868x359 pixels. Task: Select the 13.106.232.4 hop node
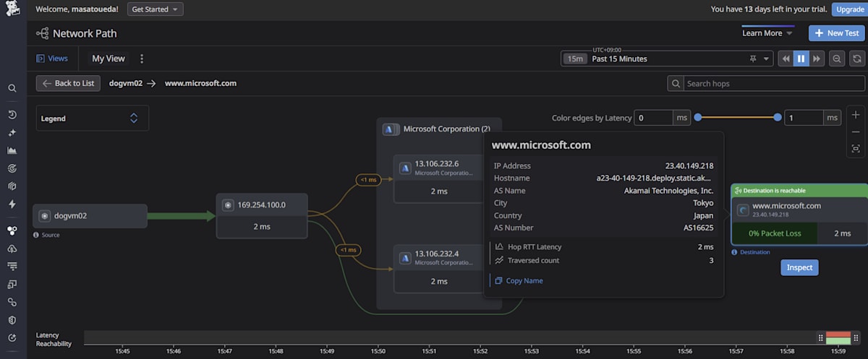[x=438, y=269]
